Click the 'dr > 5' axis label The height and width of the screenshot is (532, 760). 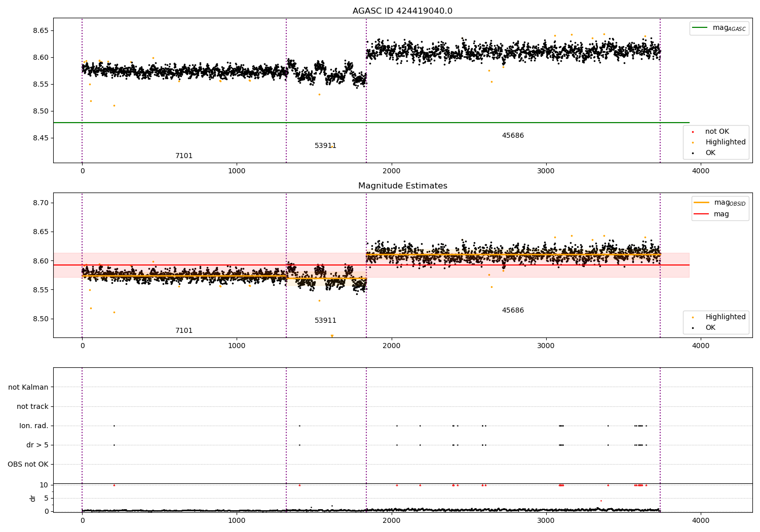click(x=37, y=445)
